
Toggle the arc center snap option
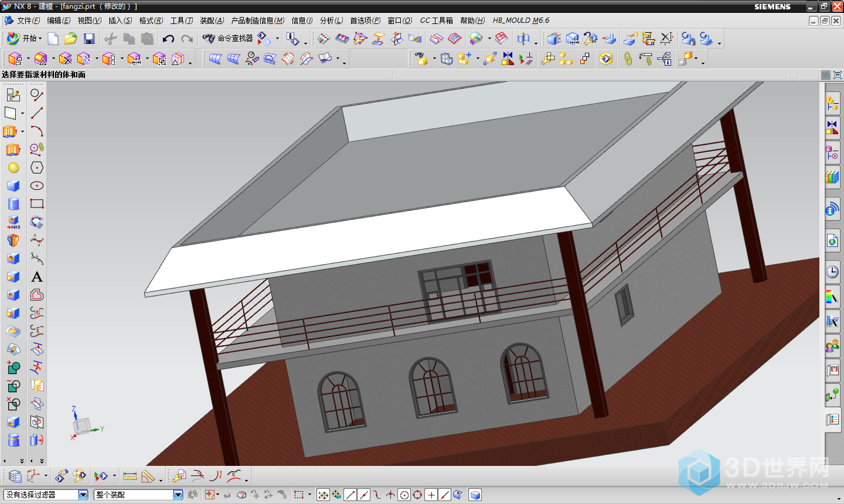pyautogui.click(x=404, y=495)
